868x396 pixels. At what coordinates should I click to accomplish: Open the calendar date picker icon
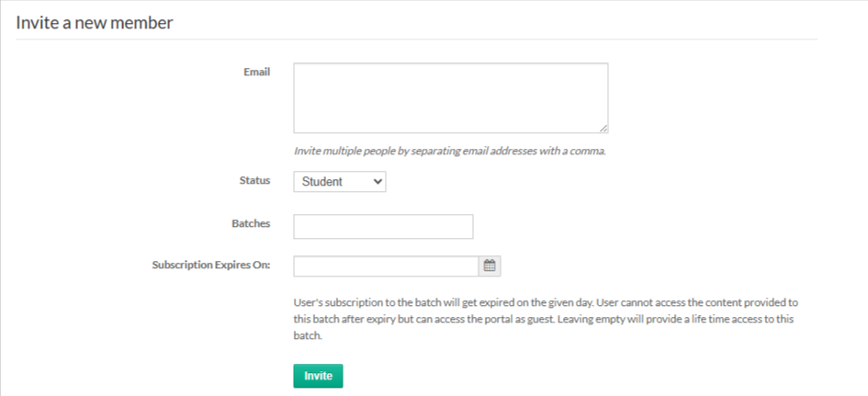(490, 266)
